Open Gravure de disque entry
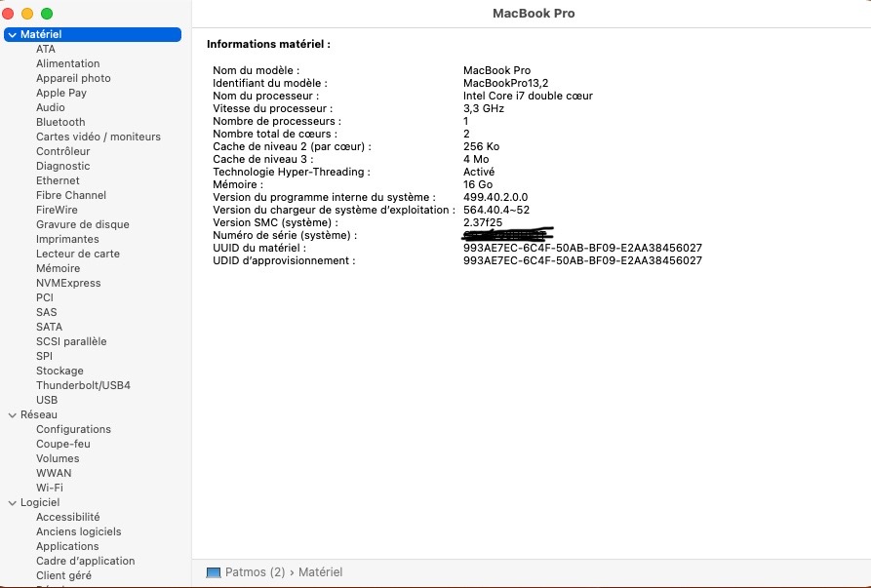The height and width of the screenshot is (588, 871). pyautogui.click(x=83, y=224)
